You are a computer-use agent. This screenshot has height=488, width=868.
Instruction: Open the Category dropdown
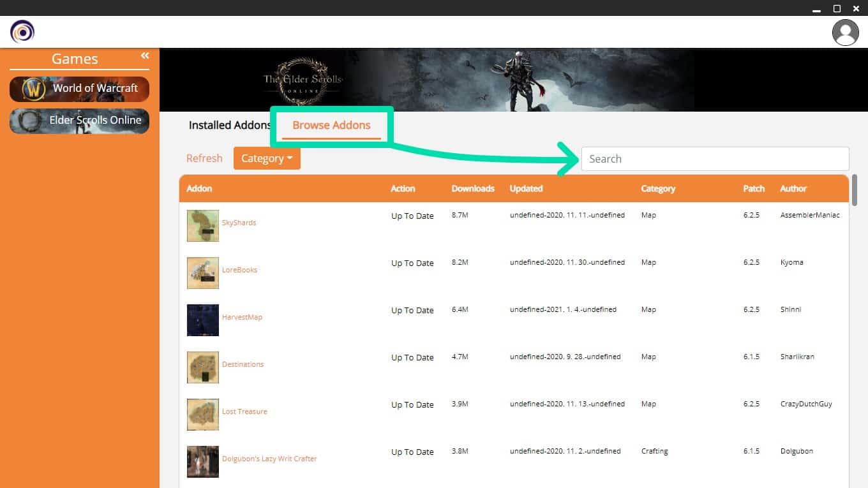tap(267, 158)
